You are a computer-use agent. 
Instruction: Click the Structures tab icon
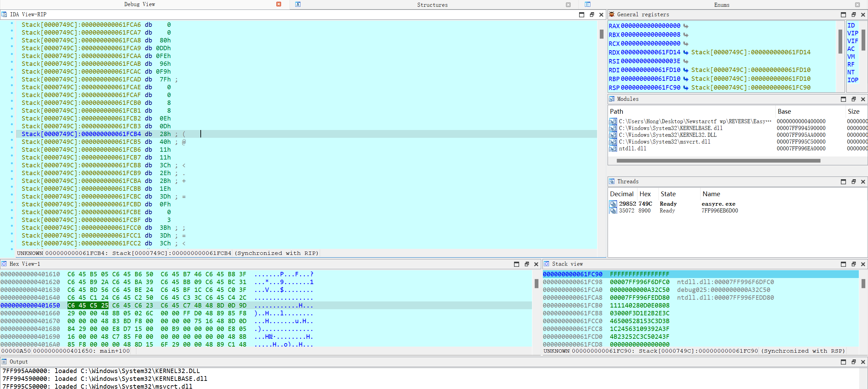[x=298, y=4]
